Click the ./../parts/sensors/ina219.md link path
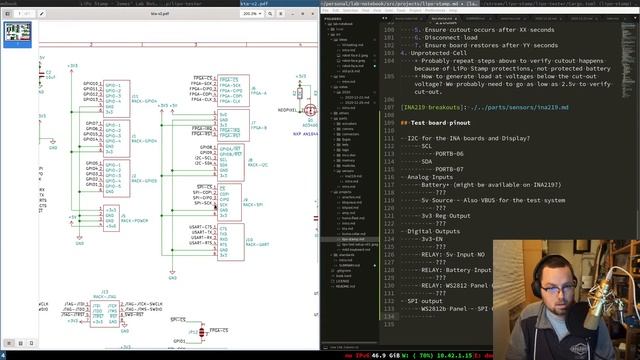The height and width of the screenshot is (360, 640). coord(519,107)
